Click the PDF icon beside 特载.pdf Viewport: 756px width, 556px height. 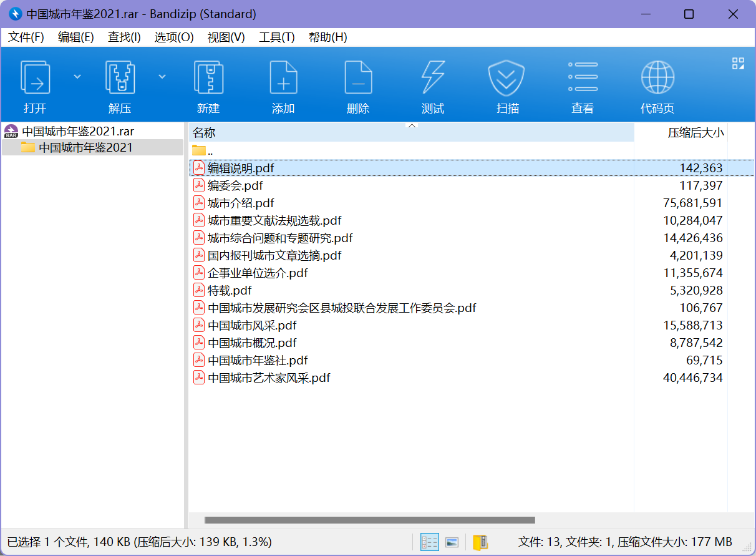(199, 290)
